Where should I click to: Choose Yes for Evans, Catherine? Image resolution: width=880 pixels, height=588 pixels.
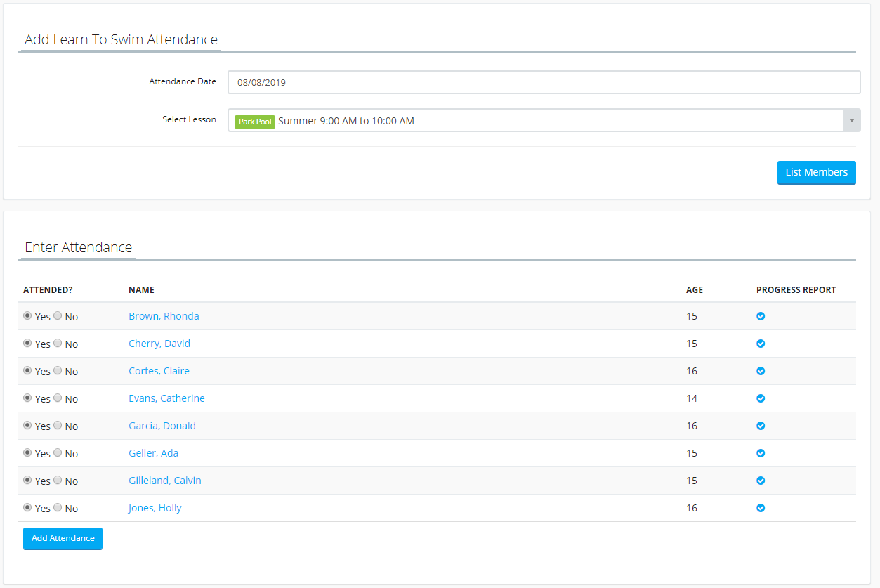tap(27, 398)
